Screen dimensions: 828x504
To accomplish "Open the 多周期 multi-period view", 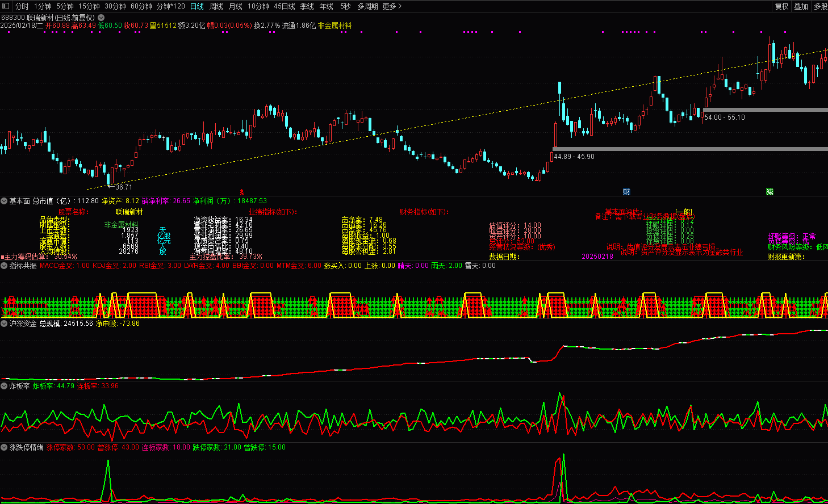I will pos(367,6).
